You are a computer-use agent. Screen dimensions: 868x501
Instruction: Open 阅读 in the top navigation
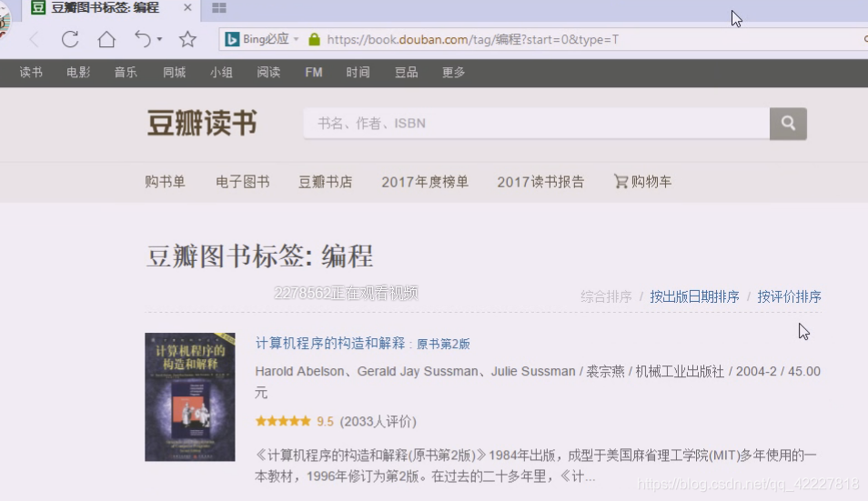coord(268,73)
